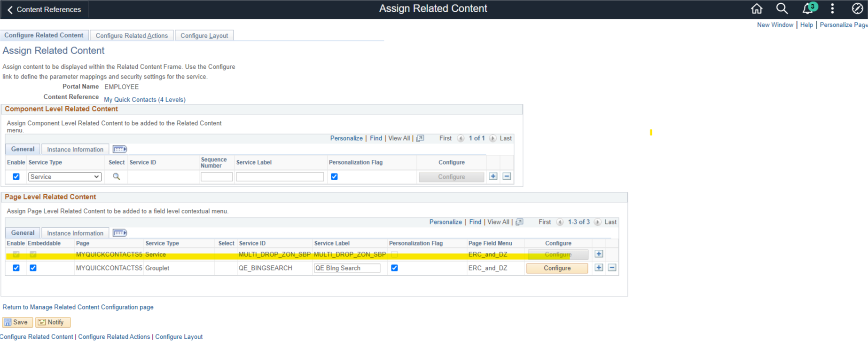
Task: Delete the Component Level row with minus
Action: click(x=507, y=176)
